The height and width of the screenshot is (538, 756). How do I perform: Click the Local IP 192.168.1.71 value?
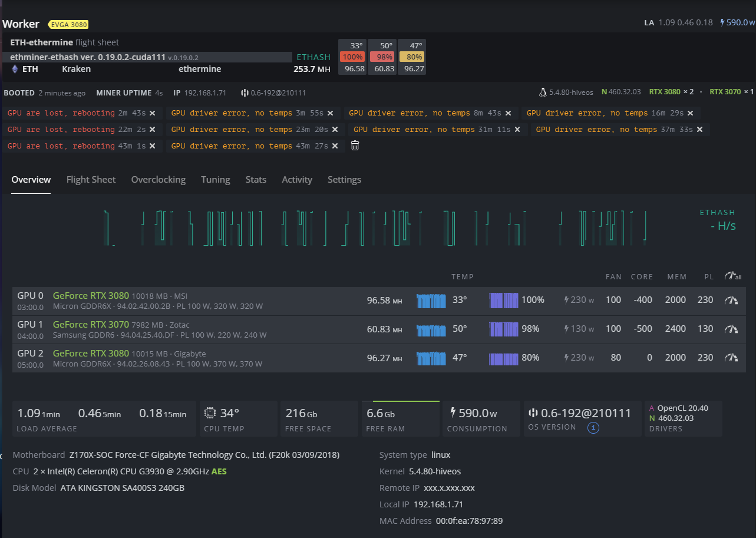438,504
